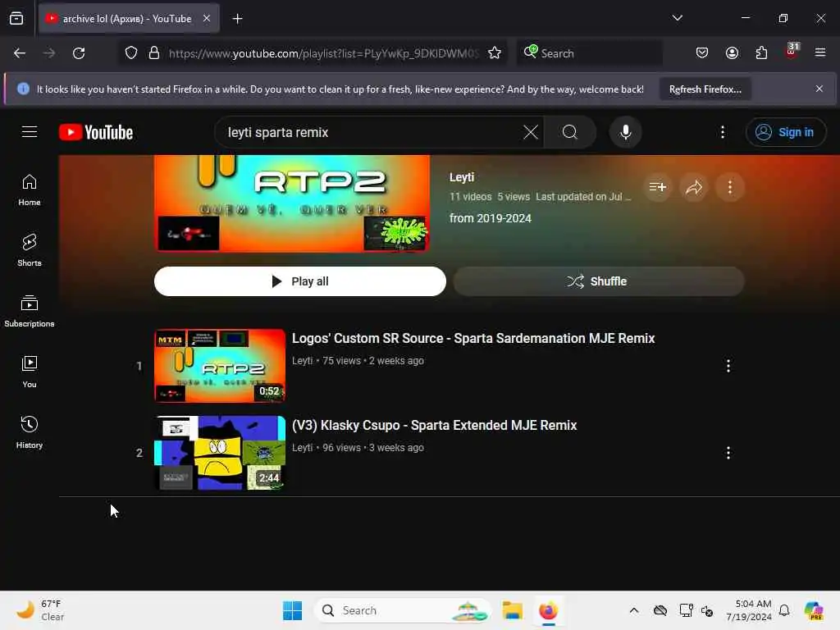Play the 0:52 RTP2 video thumbnail
Image resolution: width=840 pixels, height=630 pixels.
pos(220,366)
